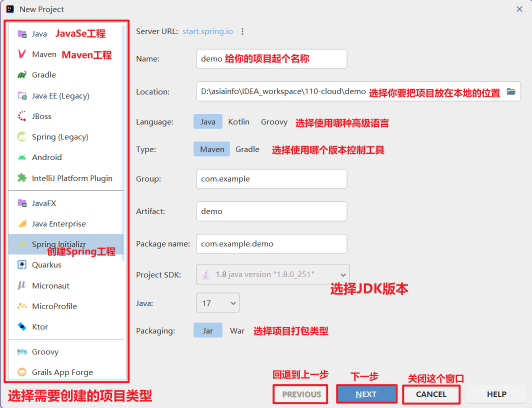Open the HELP button

tap(496, 394)
